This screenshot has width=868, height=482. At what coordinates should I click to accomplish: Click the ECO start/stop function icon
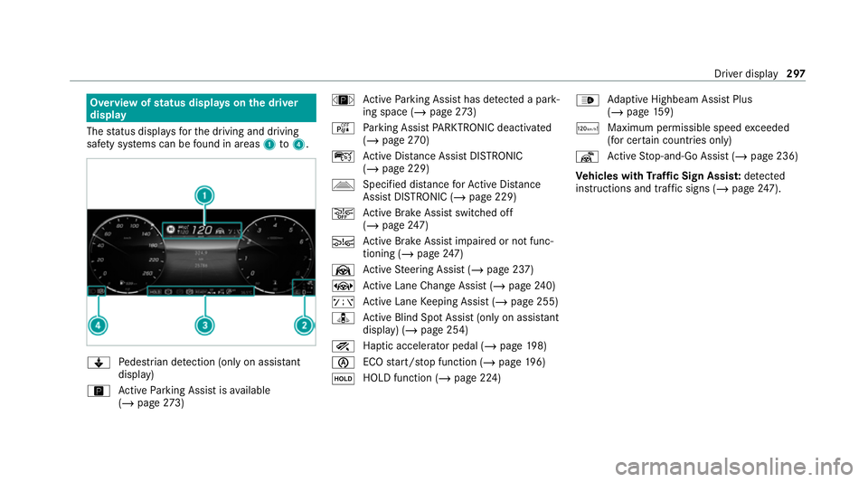tap(343, 363)
